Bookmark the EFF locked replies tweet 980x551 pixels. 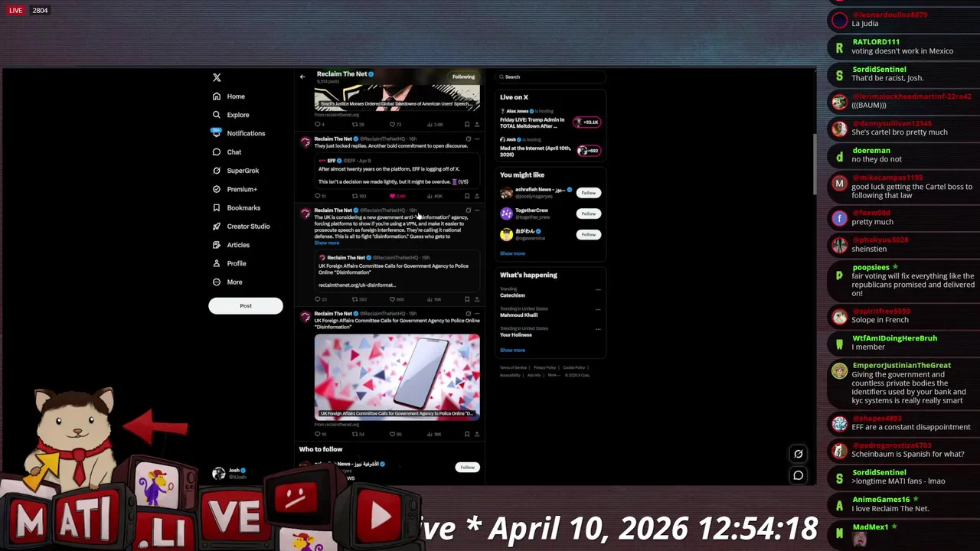click(466, 196)
